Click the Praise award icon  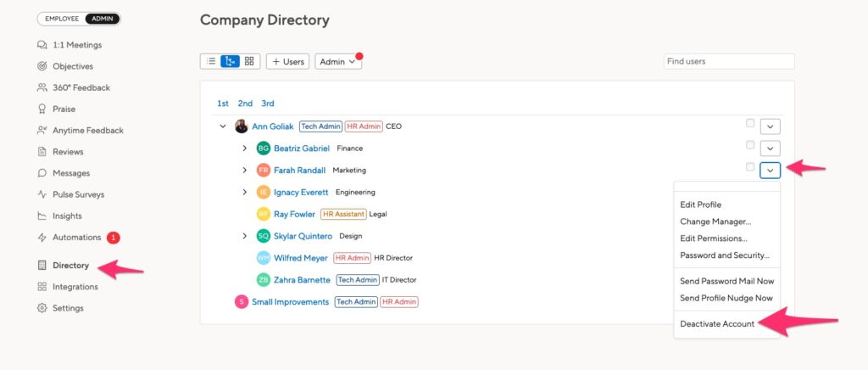tap(42, 109)
